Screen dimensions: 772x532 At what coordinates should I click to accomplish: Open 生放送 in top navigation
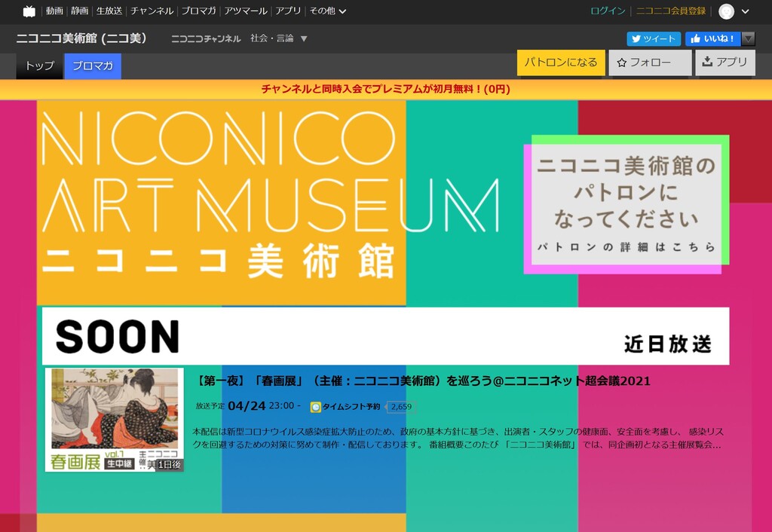click(x=109, y=11)
